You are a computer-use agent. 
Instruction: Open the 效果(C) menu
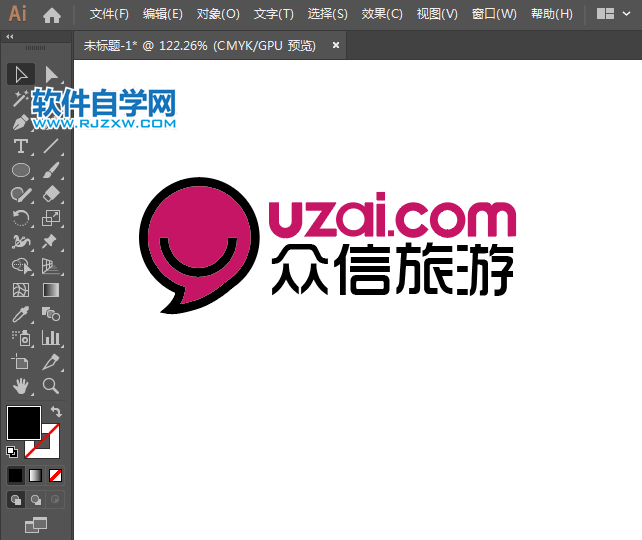[382, 14]
